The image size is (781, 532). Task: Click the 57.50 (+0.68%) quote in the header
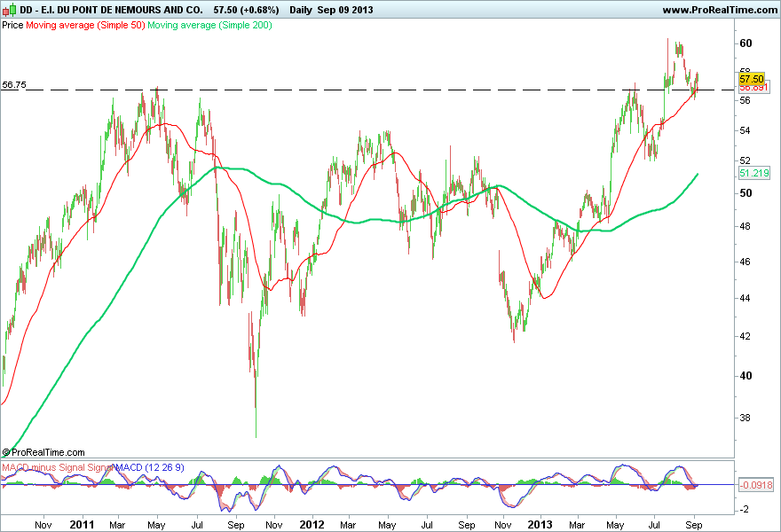[246, 10]
